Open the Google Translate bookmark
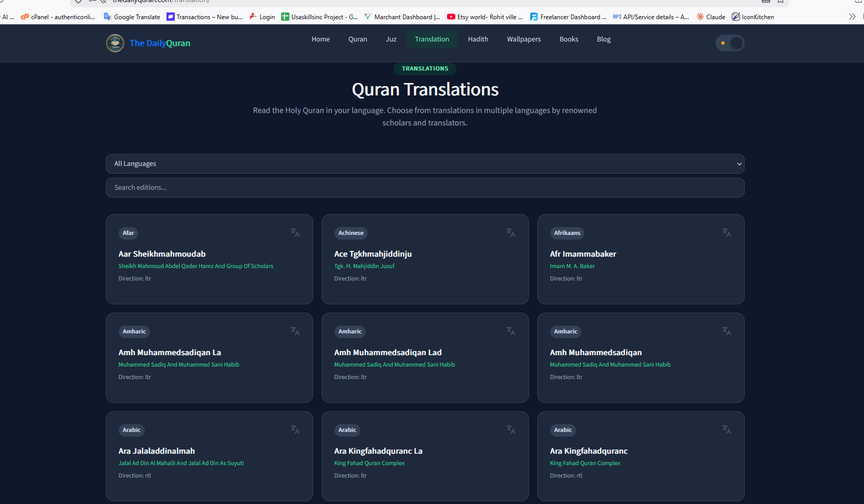 tap(132, 17)
